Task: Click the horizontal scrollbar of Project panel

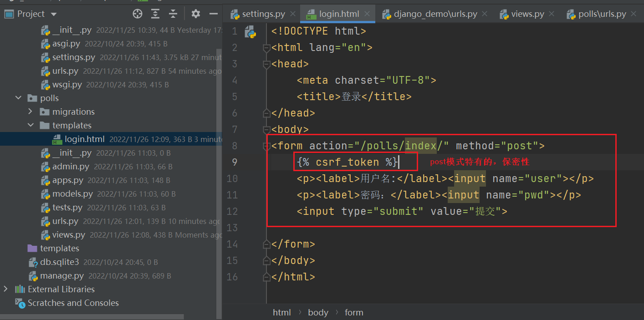Action: tap(92, 317)
